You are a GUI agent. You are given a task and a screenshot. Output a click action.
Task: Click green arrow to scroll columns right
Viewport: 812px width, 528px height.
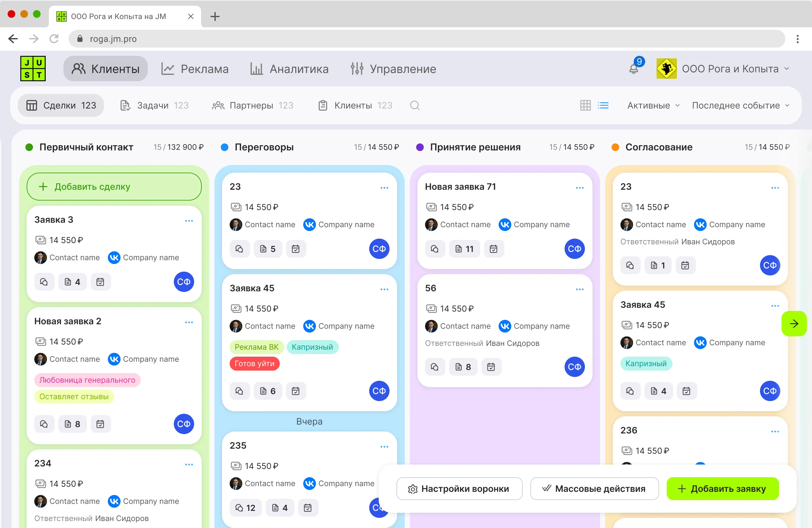[x=794, y=324]
